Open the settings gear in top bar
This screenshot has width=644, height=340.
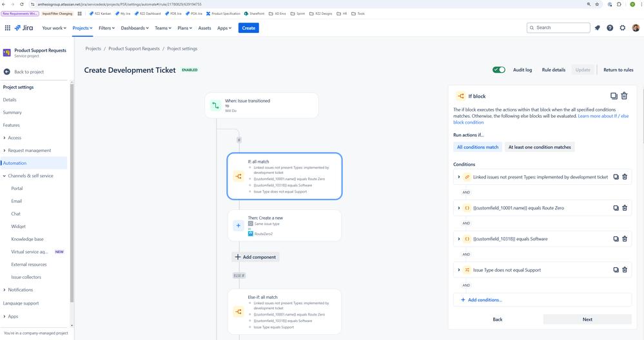point(623,28)
